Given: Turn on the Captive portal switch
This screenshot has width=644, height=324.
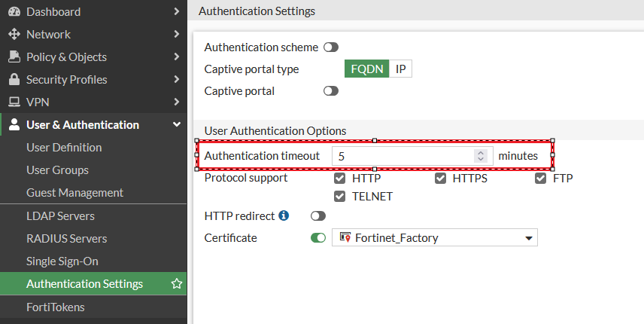Looking at the screenshot, I should 331,91.
